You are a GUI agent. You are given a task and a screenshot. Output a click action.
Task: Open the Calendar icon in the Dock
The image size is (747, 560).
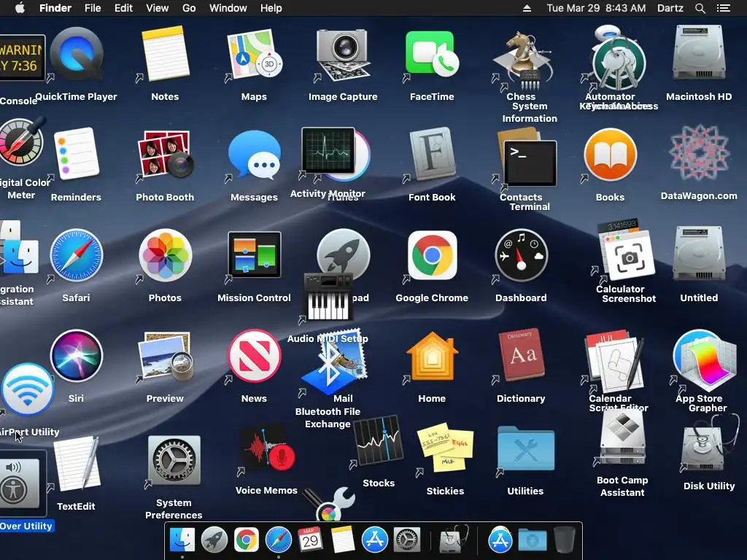(310, 540)
